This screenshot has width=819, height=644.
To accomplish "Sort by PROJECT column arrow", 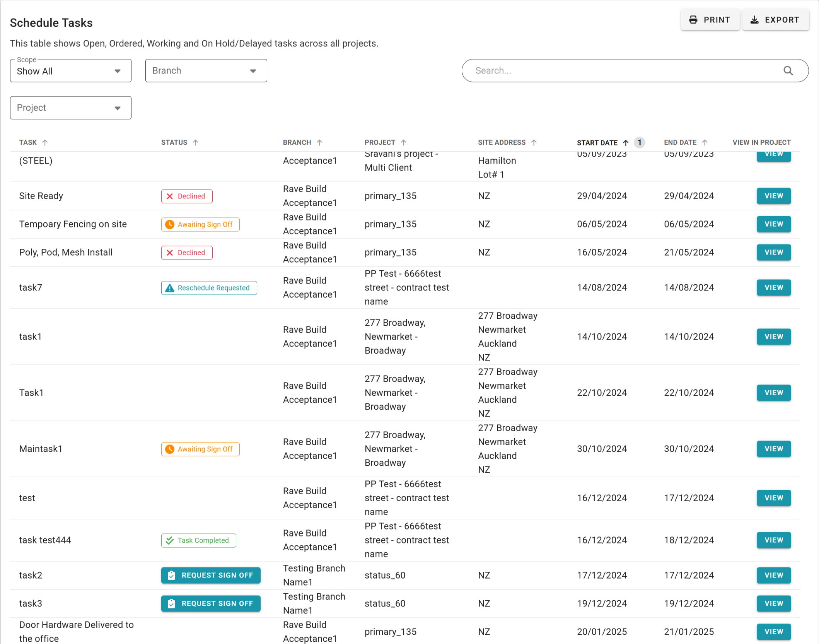I will coord(404,143).
